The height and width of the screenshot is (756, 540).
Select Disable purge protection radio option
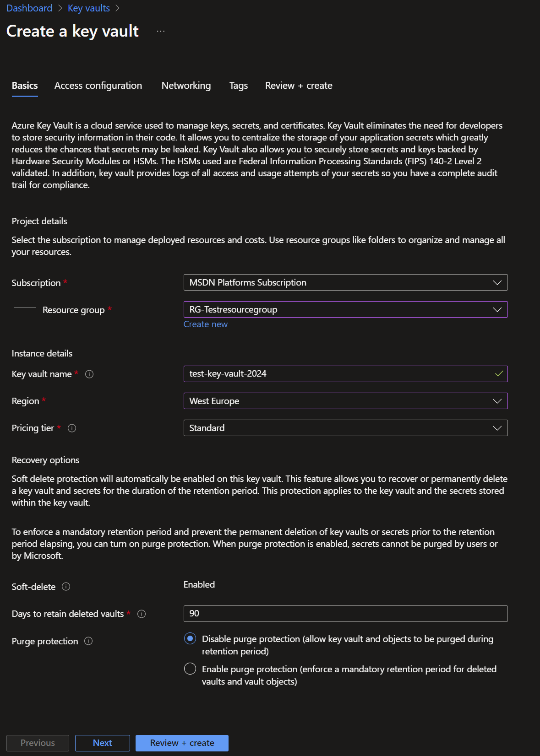pos(190,638)
